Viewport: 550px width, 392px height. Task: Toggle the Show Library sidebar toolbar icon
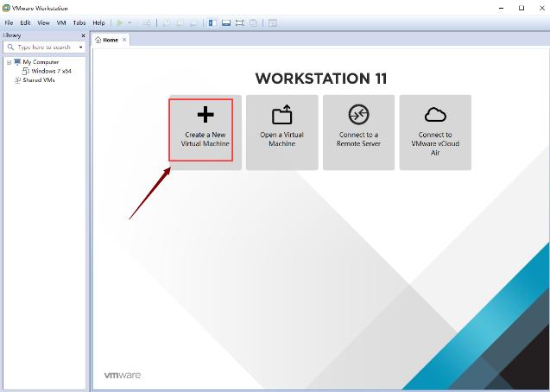[212, 22]
